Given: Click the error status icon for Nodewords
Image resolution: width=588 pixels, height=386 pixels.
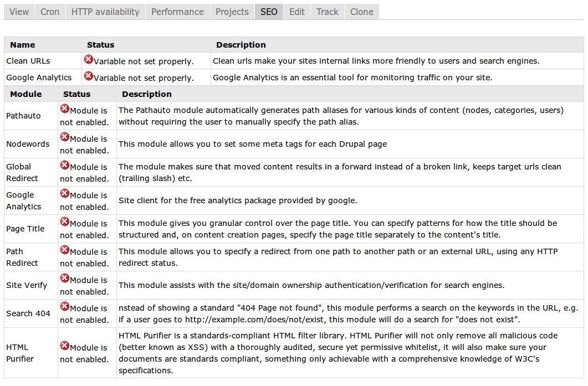Looking at the screenshot, I should point(65,137).
